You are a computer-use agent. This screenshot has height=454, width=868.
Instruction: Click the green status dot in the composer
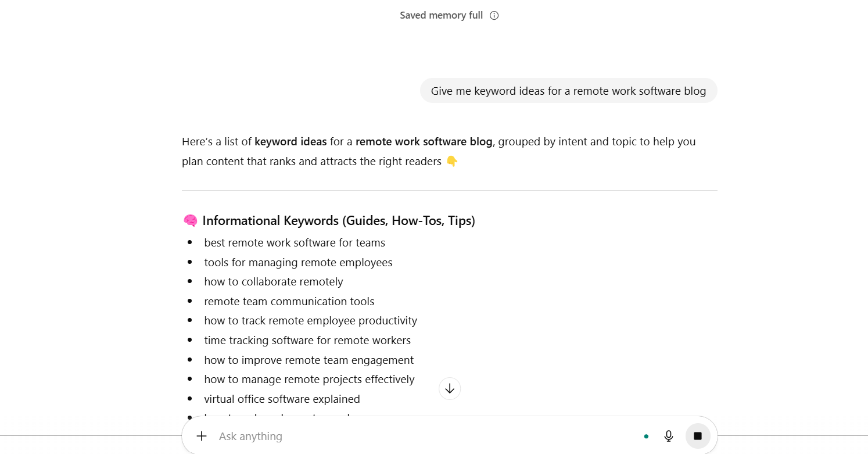646,435
